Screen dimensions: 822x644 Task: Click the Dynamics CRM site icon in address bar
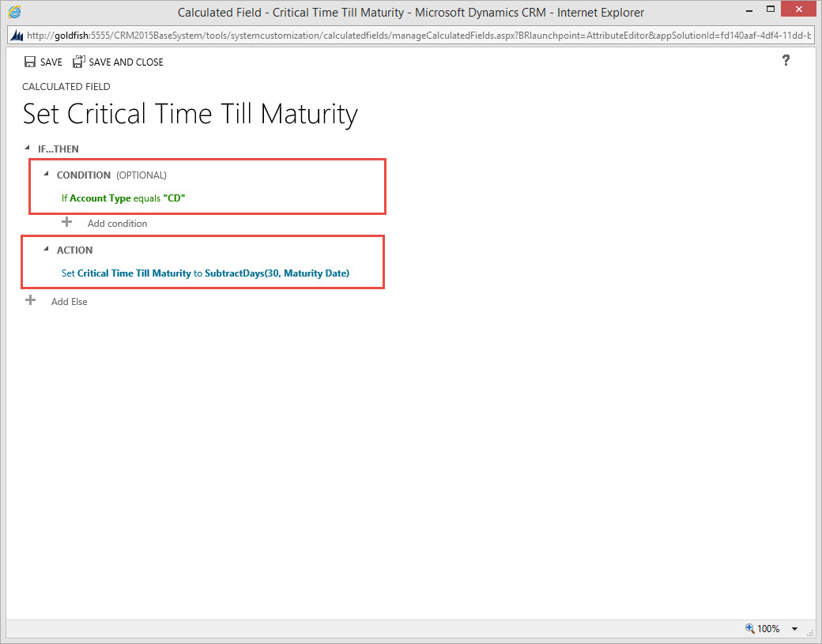coord(16,37)
